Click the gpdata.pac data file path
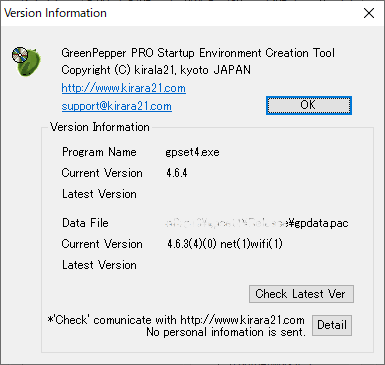The width and height of the screenshot is (385, 365). pyautogui.click(x=257, y=223)
